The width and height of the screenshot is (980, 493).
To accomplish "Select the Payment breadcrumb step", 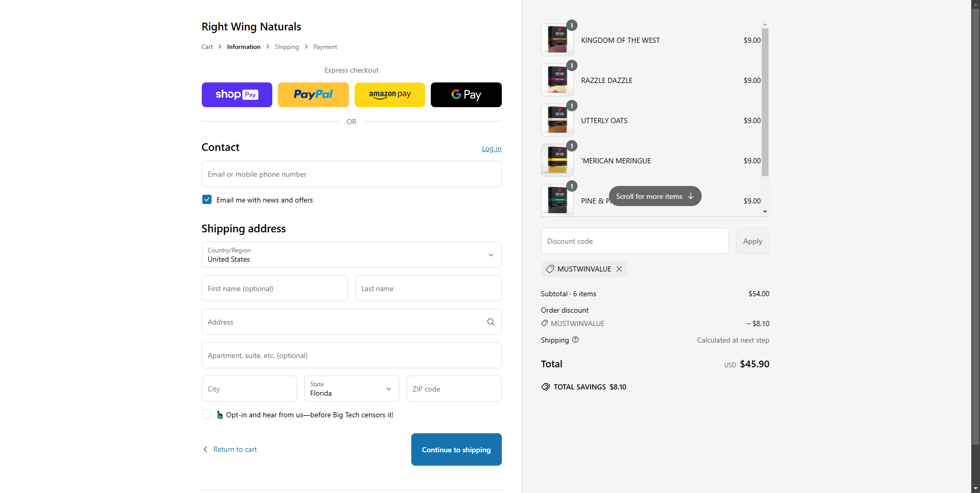I will 325,47.
